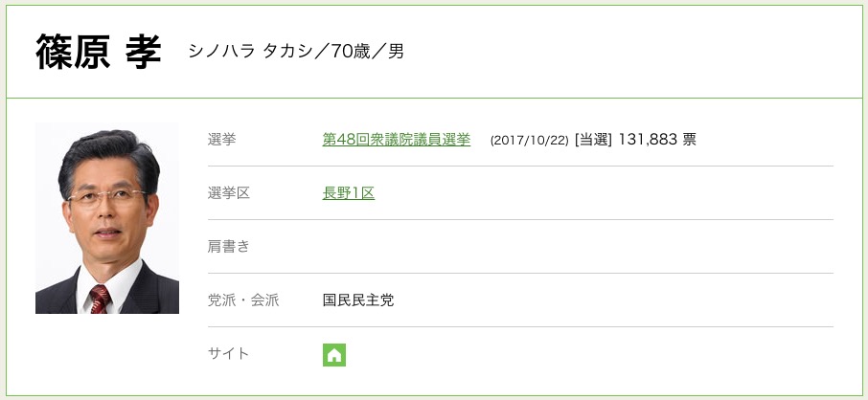
Task: Select the 選挙 row label
Action: point(221,140)
